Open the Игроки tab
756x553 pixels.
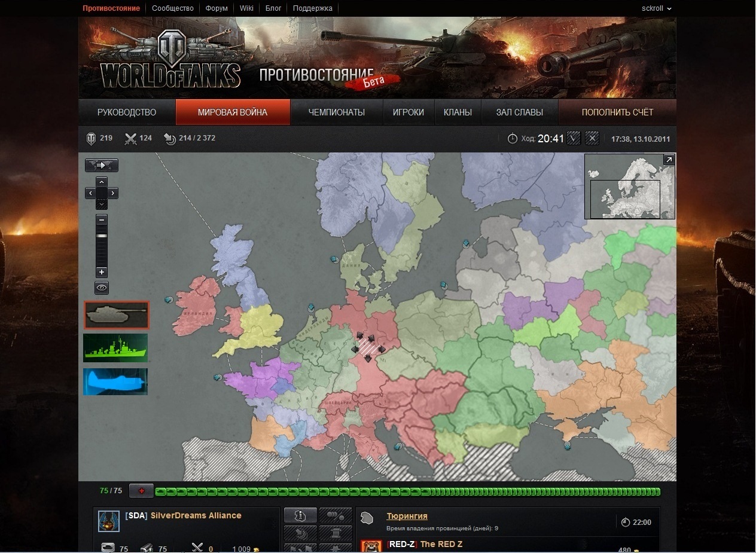409,112
